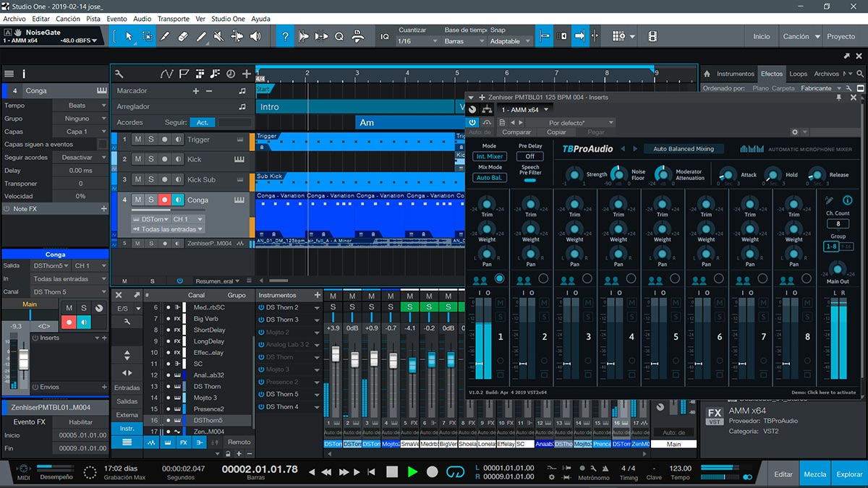Open the track list hamburger icon
The width and height of the screenshot is (868, 488).
(x=9, y=74)
